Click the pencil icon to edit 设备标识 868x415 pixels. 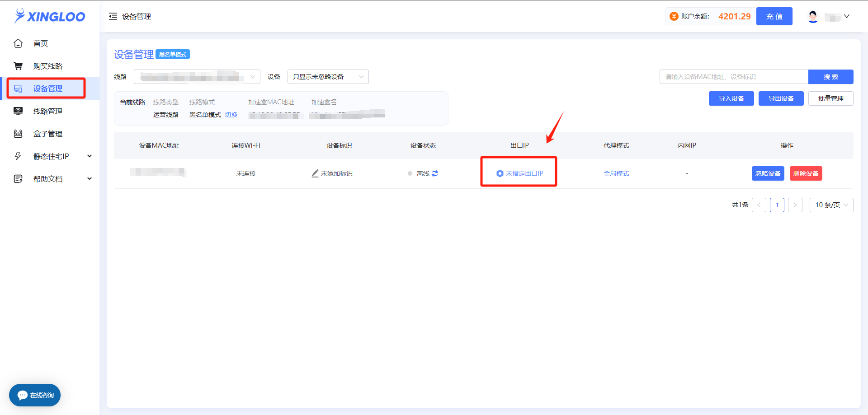click(x=315, y=173)
